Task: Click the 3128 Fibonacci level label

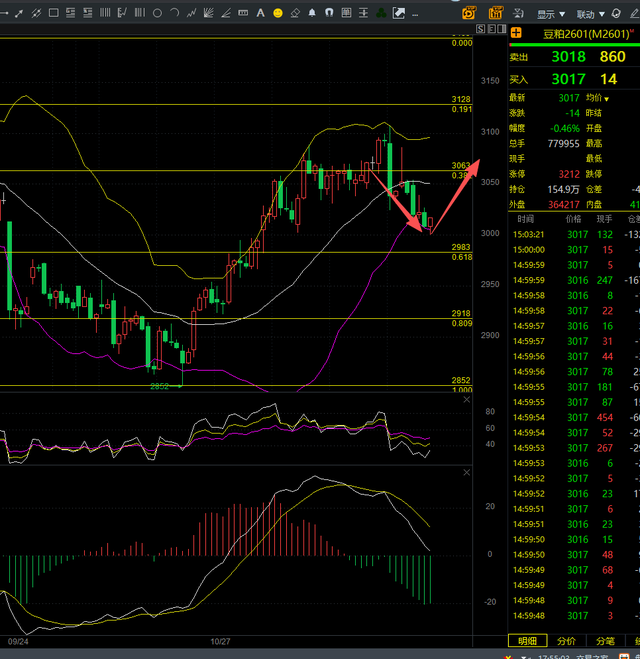Action: click(461, 99)
